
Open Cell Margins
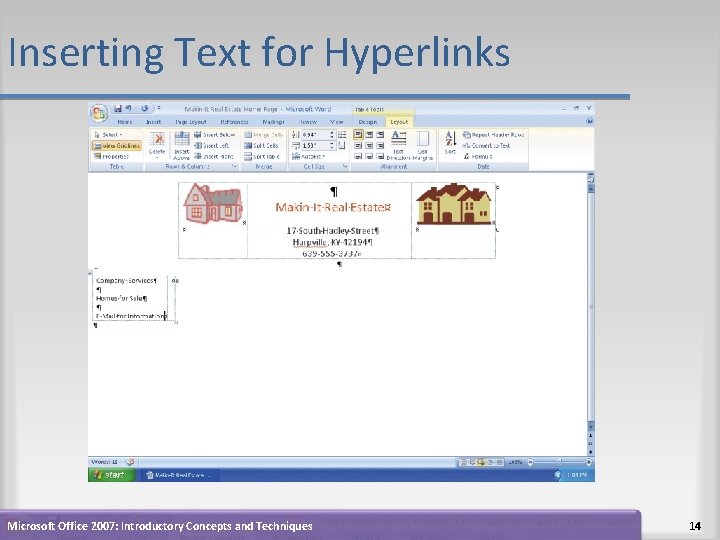(423, 146)
